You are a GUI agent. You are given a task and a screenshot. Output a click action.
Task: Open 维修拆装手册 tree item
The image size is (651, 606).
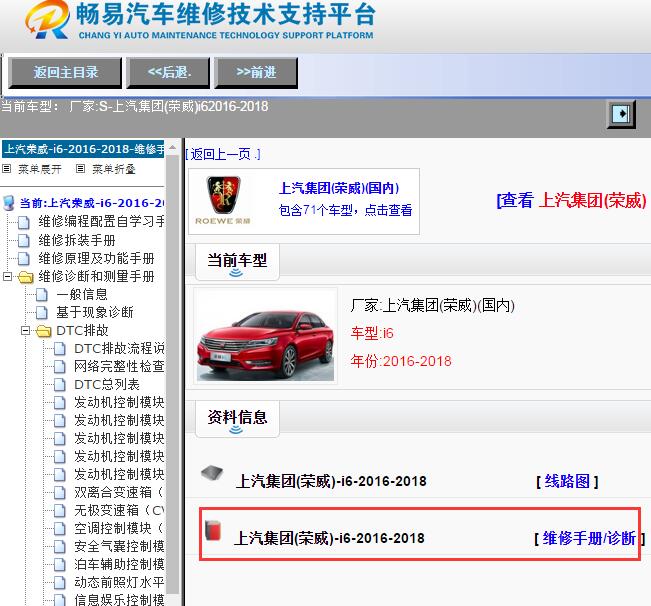click(77, 240)
